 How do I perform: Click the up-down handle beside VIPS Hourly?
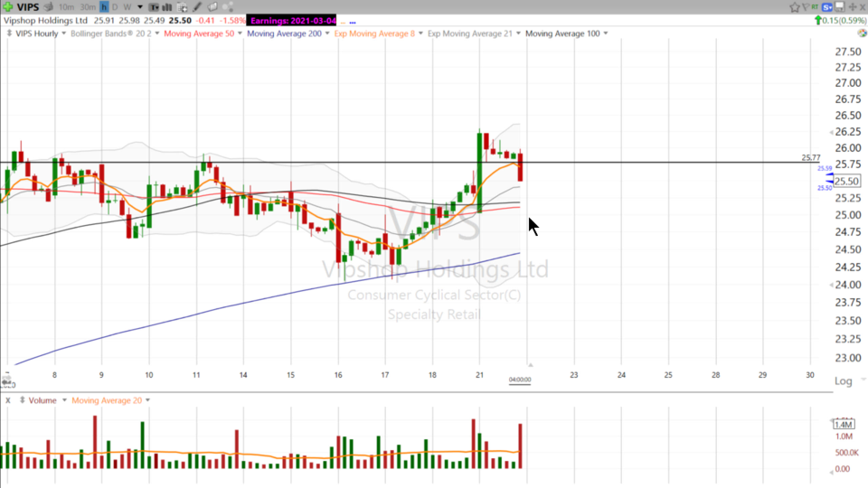9,33
